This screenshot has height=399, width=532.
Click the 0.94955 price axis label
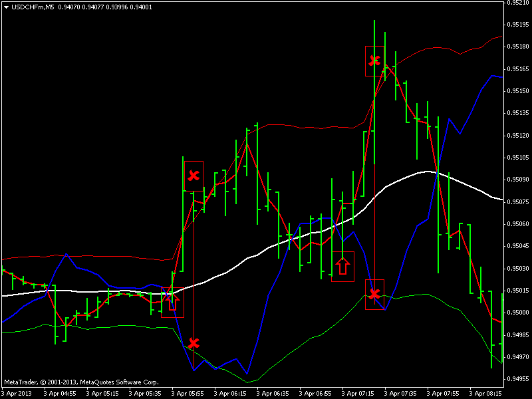(x=517, y=379)
